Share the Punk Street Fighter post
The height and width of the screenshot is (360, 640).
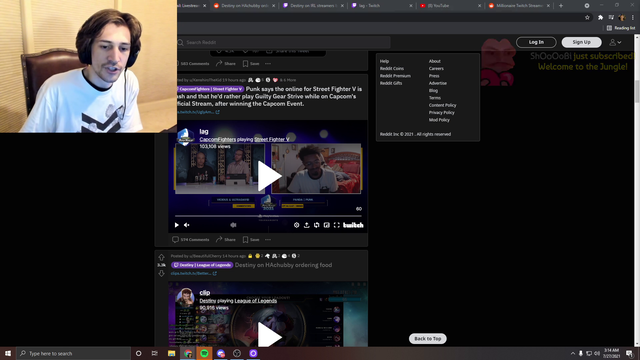click(x=226, y=240)
